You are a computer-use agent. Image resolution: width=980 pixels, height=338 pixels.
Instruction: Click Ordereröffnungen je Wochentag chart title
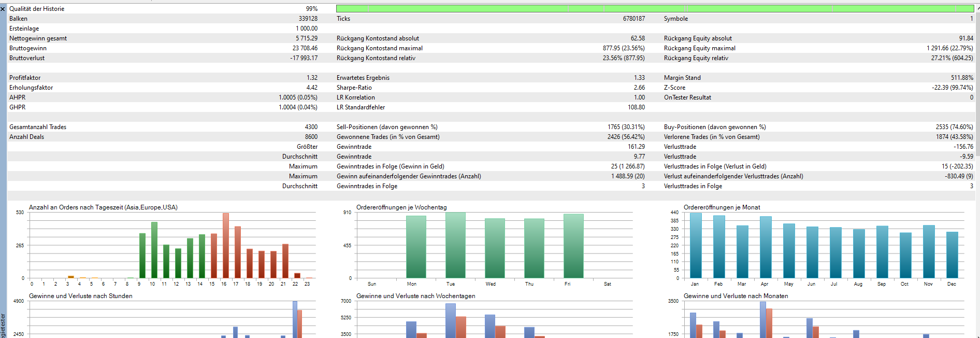[401, 207]
